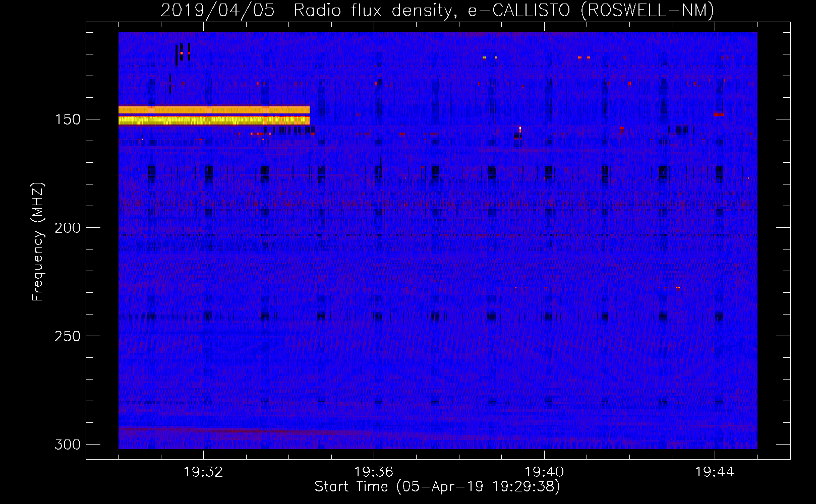Viewport: 816px width, 504px height.
Task: Click the orange emission band just above 150 MHz
Action: [x=214, y=109]
